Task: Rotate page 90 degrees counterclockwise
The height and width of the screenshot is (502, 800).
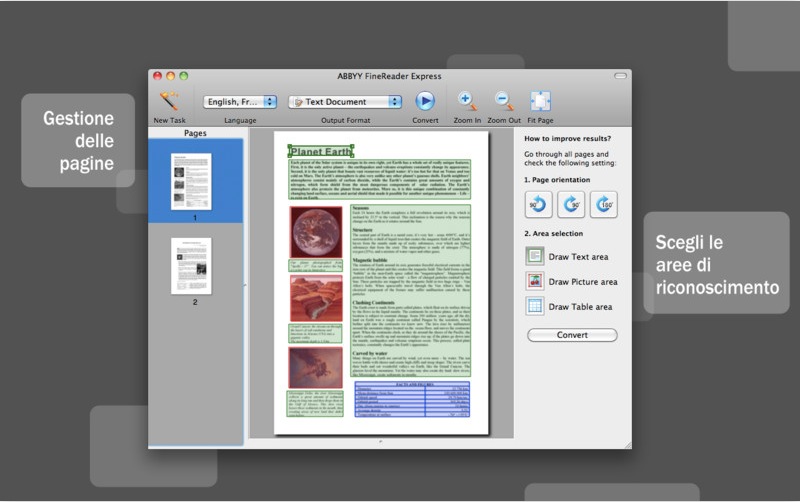Action: tap(538, 205)
